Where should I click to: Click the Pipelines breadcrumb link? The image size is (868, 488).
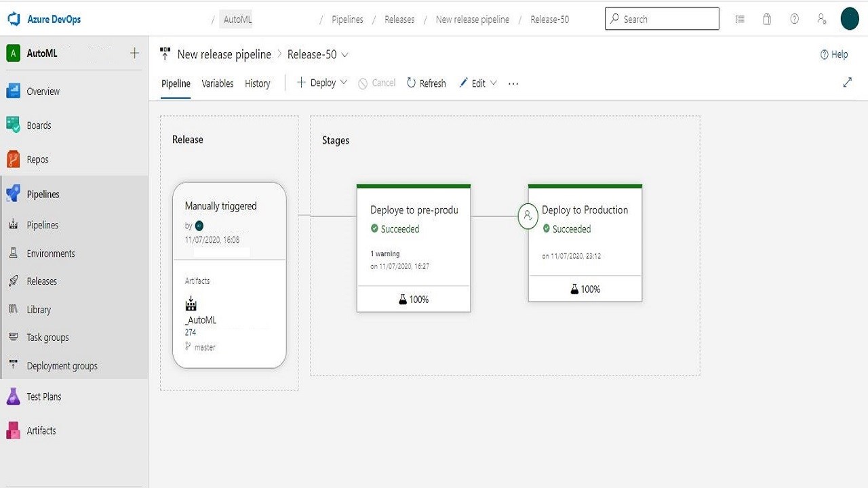pos(347,19)
